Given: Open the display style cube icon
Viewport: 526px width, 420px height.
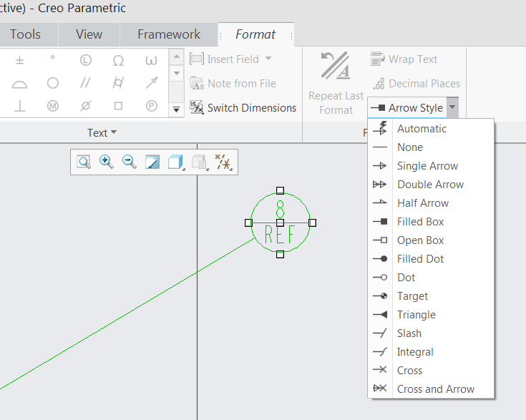Looking at the screenshot, I should tap(176, 162).
